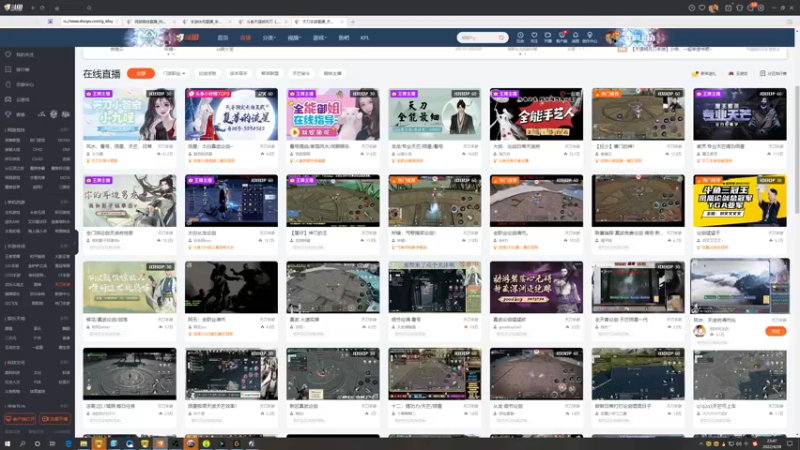Open 鱼吧 in the top navigation
The image size is (800, 450).
coord(343,38)
